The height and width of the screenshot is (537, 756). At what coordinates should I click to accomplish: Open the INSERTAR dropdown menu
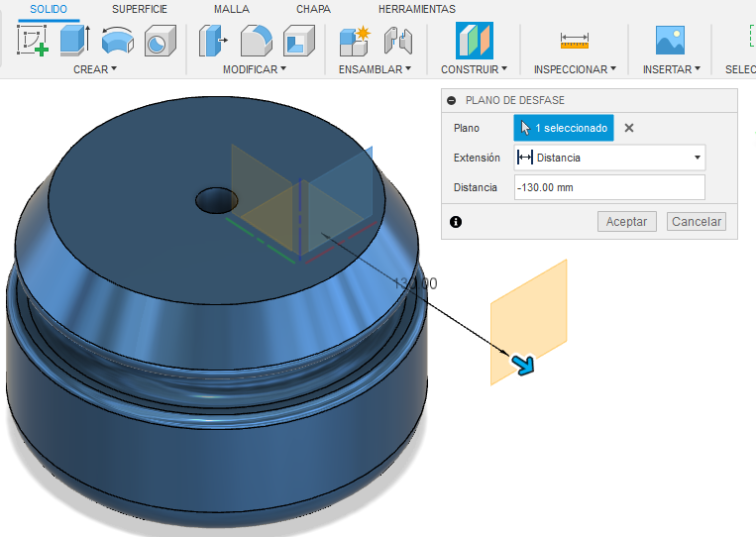pos(671,69)
